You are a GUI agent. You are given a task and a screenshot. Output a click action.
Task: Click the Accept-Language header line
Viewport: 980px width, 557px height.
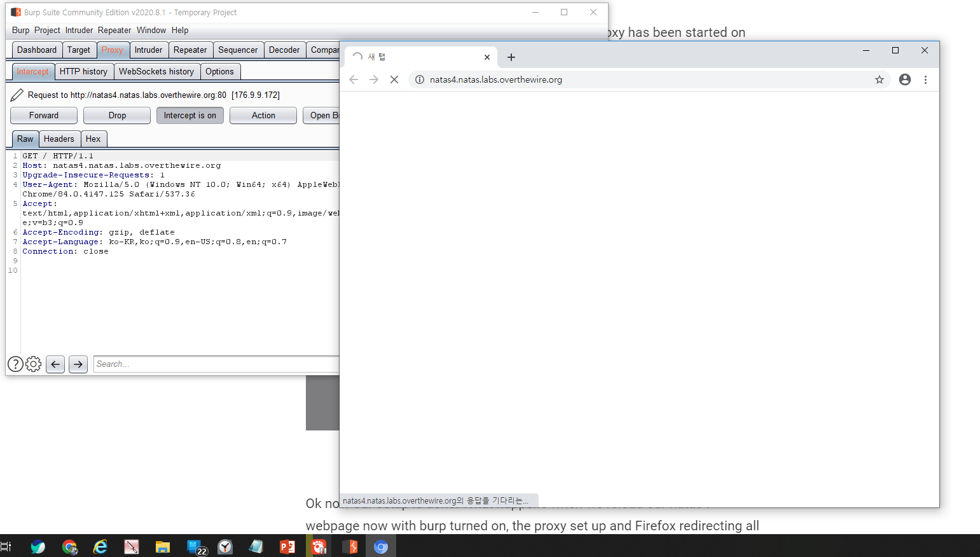(155, 242)
